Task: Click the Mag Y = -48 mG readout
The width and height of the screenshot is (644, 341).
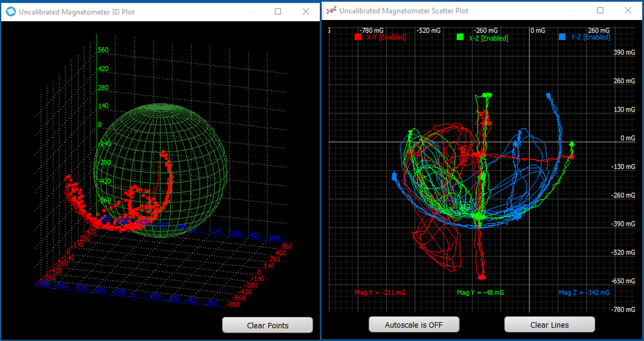Action: point(480,293)
